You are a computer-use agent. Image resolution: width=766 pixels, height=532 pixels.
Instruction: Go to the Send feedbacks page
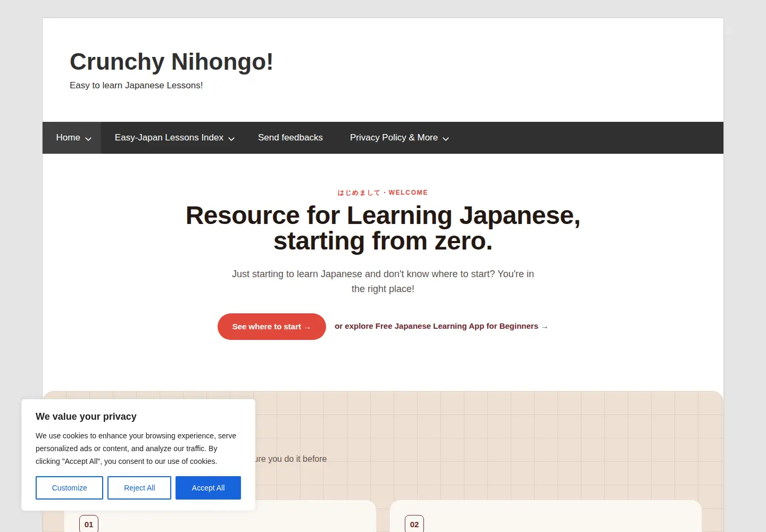290,138
